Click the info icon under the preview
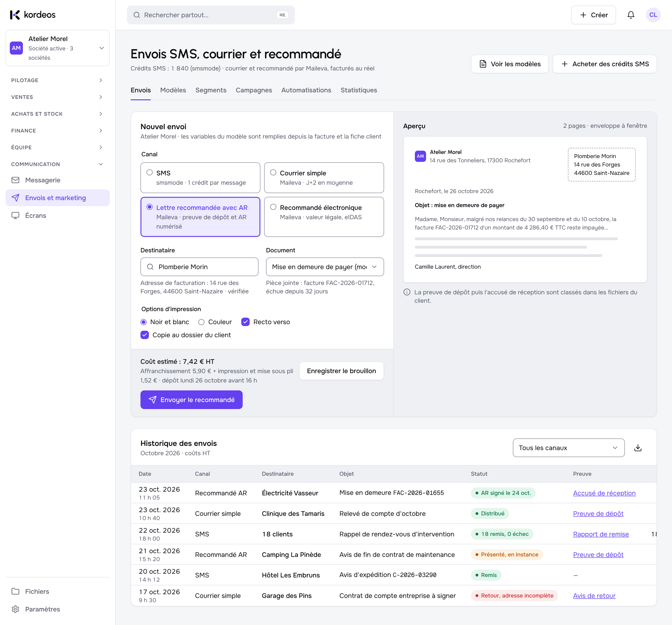Image resolution: width=672 pixels, height=625 pixels. tap(407, 292)
